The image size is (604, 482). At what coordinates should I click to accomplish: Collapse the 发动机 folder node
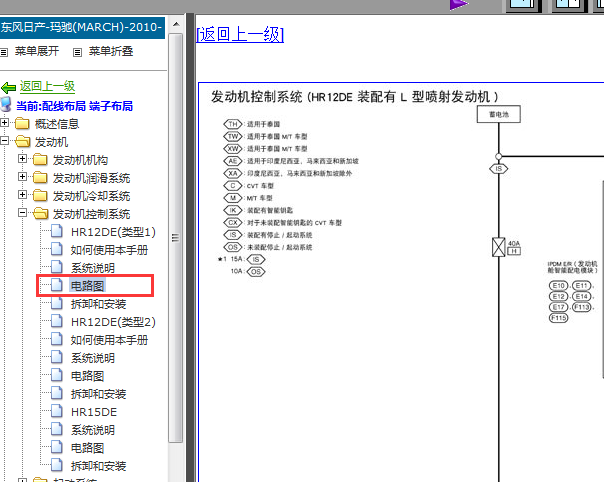point(4,141)
